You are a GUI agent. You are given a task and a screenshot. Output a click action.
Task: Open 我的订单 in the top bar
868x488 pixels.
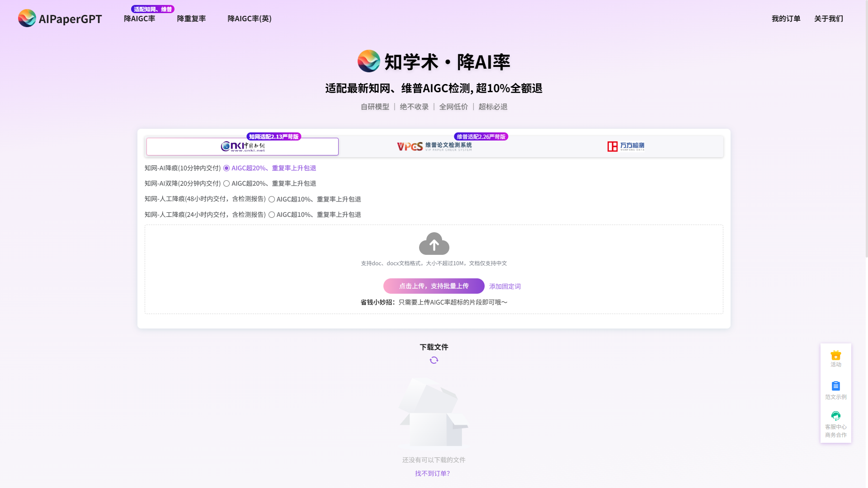click(x=786, y=19)
